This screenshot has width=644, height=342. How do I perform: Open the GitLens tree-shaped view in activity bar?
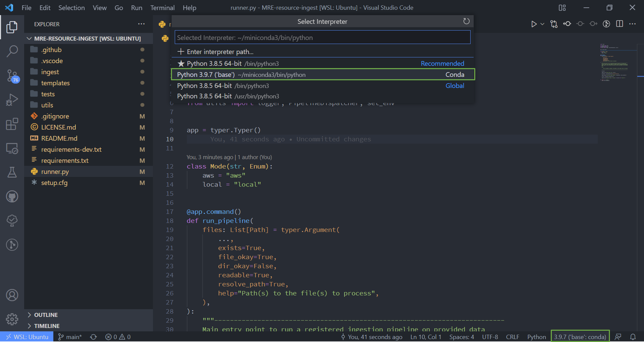[x=12, y=220]
